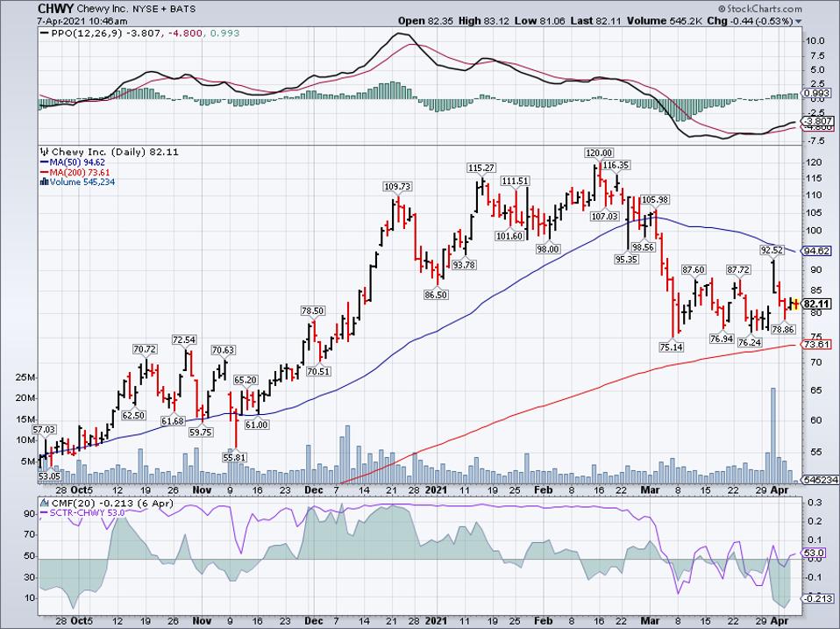Click the 98.00 low price label
This screenshot has width=840, height=629.
[x=548, y=249]
